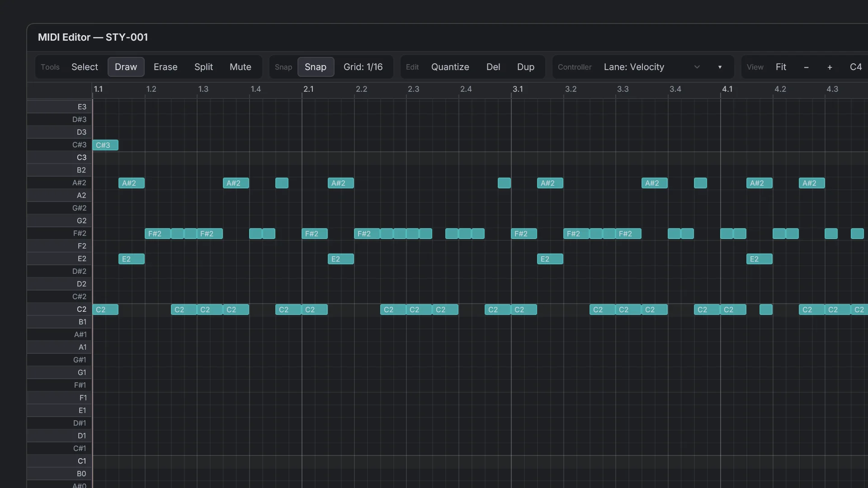The height and width of the screenshot is (488, 868).
Task: Click the MIDI Editor — STY-001 title
Action: pos(93,37)
